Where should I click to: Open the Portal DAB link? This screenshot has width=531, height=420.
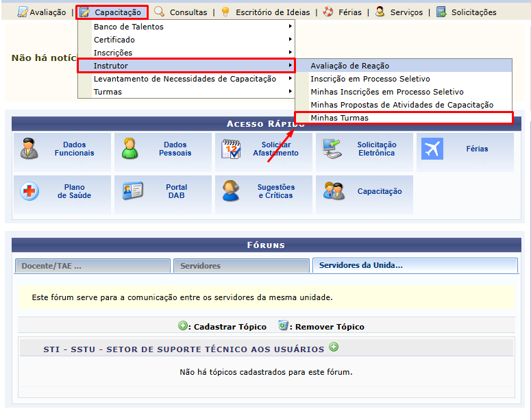tap(176, 191)
